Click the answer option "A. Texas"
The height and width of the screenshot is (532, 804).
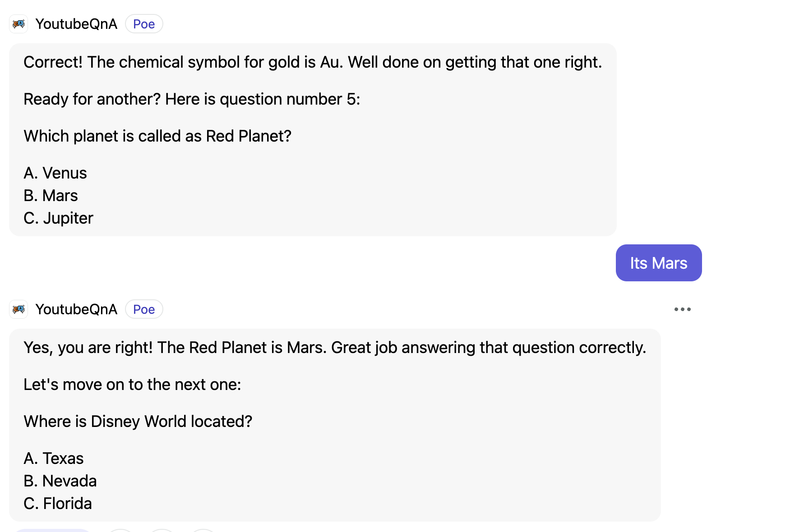click(x=54, y=459)
